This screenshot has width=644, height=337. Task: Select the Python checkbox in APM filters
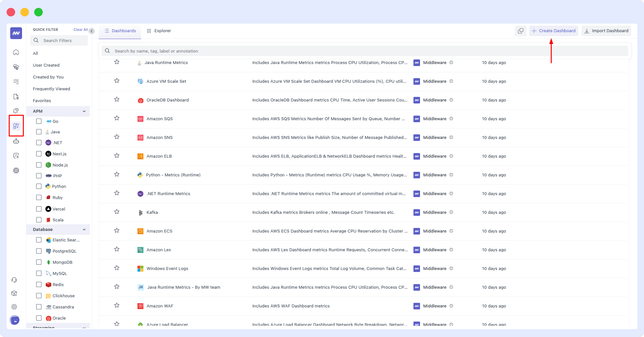tap(38, 186)
